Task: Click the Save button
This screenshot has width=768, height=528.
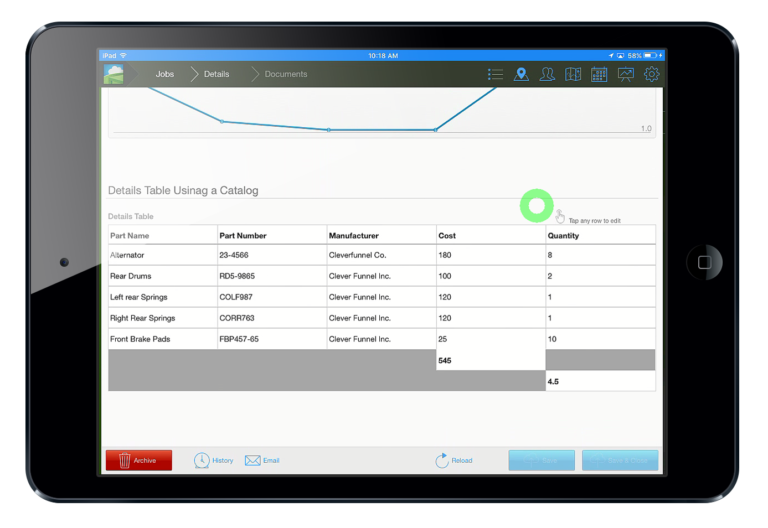Action: pyautogui.click(x=542, y=460)
